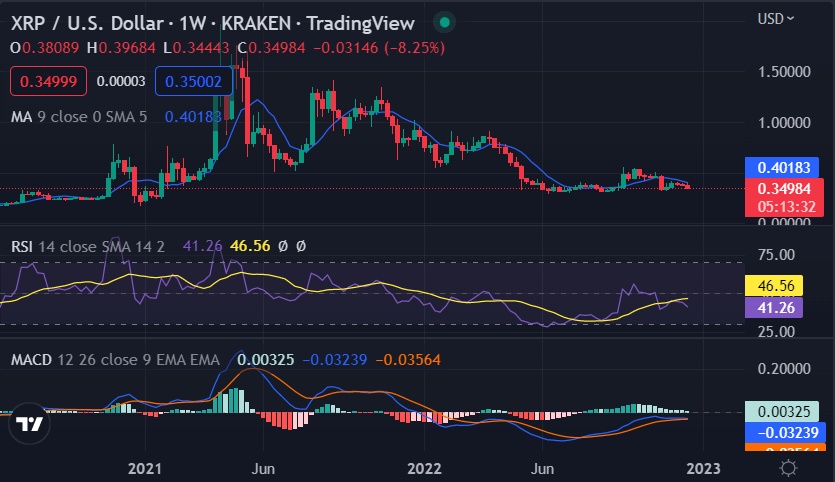The height and width of the screenshot is (482, 835).
Task: Click the 1.50000 price scale label
Action: pos(784,72)
